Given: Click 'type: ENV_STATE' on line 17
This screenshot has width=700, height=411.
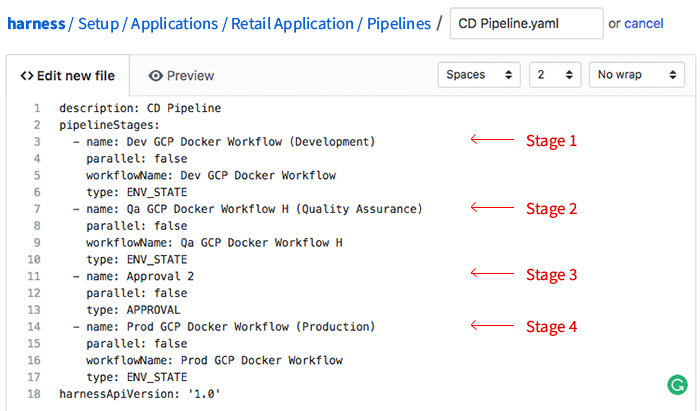Looking at the screenshot, I should click(x=137, y=377).
